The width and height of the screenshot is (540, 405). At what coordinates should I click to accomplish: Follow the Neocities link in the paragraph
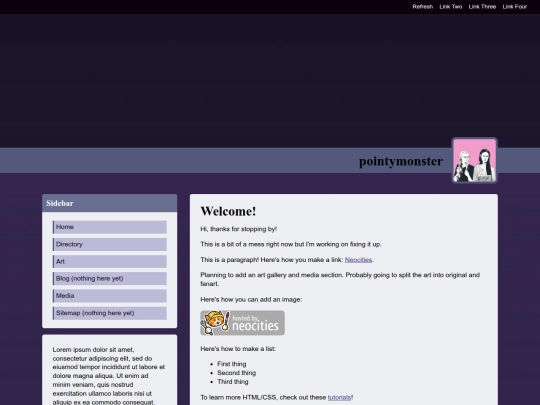point(358,260)
